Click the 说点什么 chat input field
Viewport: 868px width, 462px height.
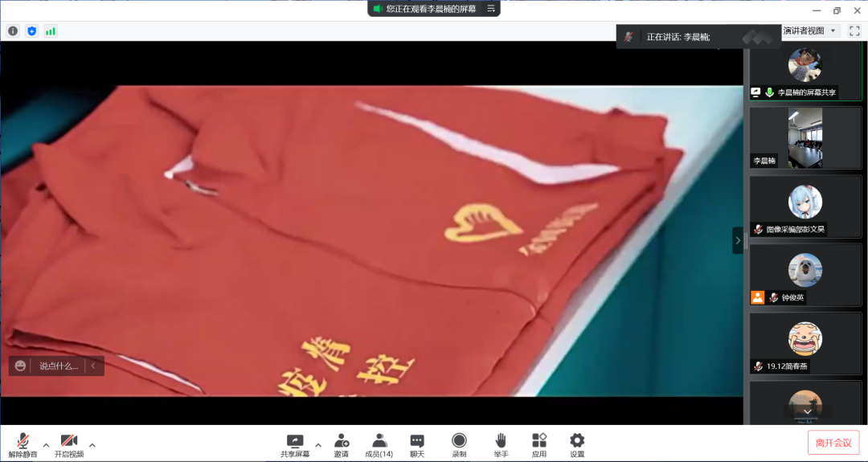pyautogui.click(x=59, y=366)
